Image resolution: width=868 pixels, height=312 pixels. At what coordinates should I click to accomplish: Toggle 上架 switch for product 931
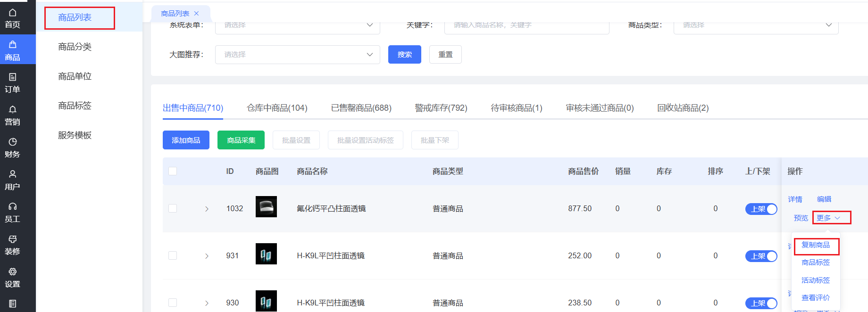pos(761,256)
